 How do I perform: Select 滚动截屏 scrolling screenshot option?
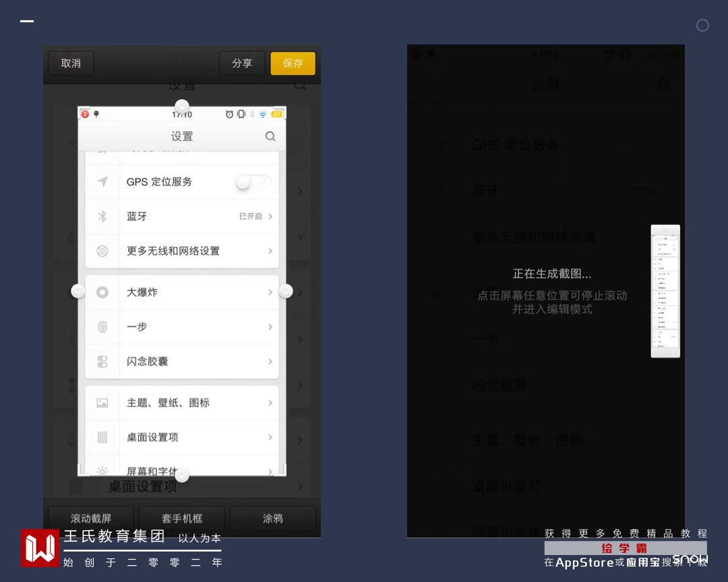click(x=91, y=518)
